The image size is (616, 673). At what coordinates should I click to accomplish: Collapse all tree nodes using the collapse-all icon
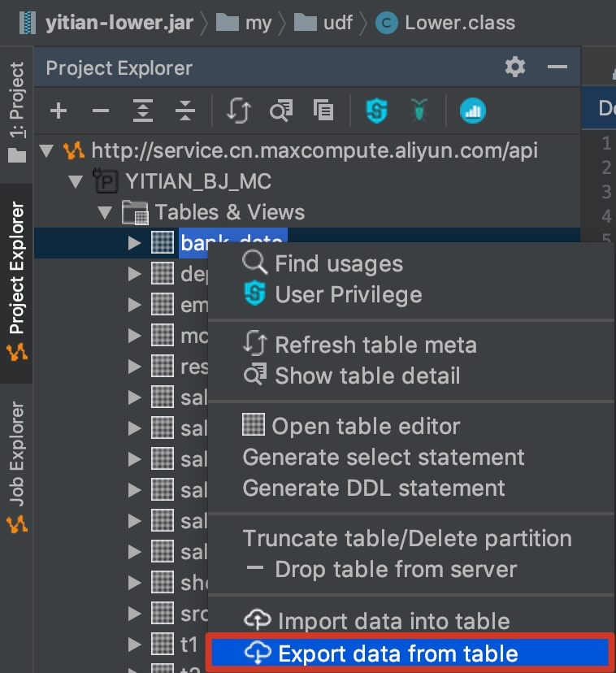(187, 111)
